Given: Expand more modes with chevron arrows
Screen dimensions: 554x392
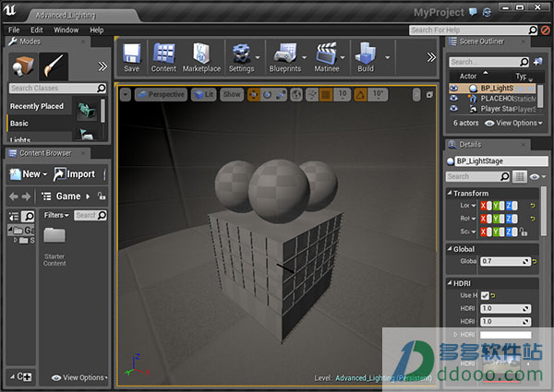Looking at the screenshot, I should point(102,66).
